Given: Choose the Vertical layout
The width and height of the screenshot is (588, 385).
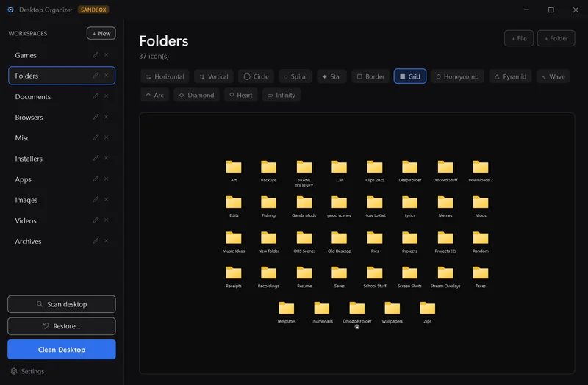Looking at the screenshot, I should (x=214, y=76).
